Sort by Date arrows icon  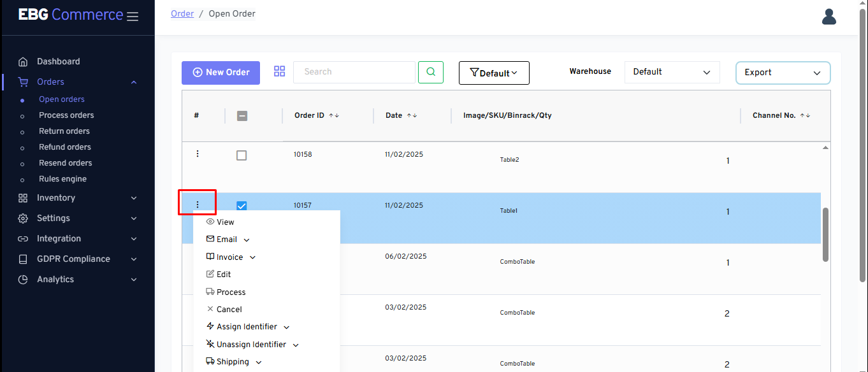[x=412, y=115]
